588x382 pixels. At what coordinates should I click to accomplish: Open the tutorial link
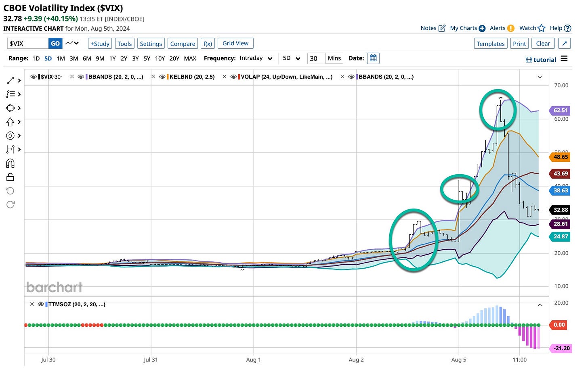click(x=541, y=60)
